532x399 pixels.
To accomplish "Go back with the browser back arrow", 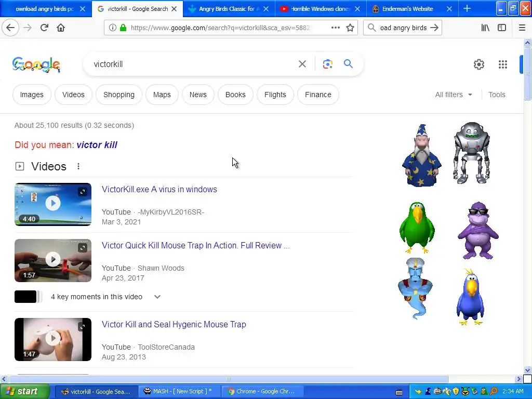I will (x=10, y=28).
